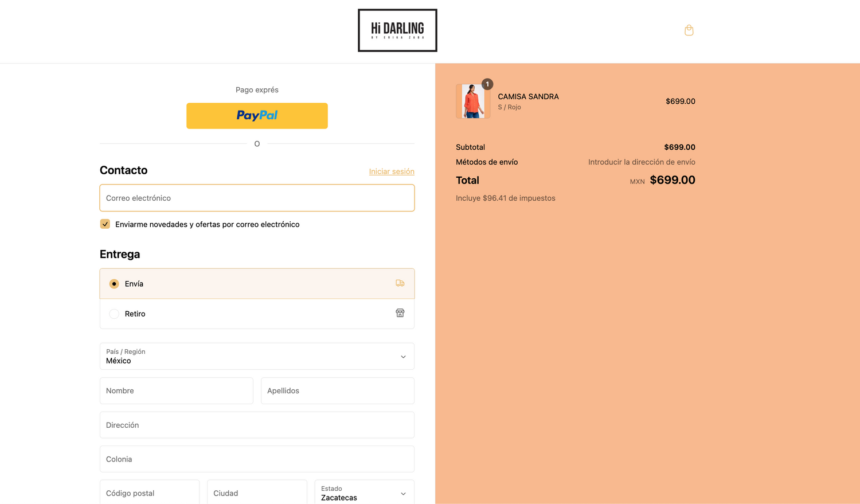Expand the País / Región dropdown
The image size is (860, 504).
click(x=257, y=356)
